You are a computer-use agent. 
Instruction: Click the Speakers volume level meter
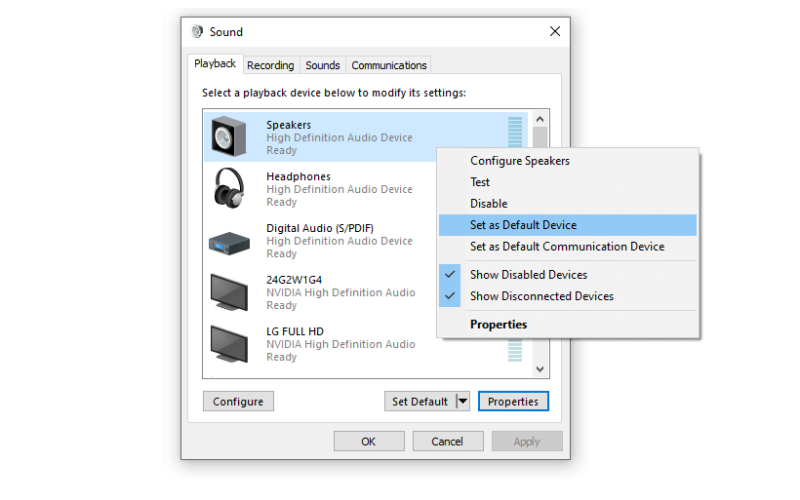515,132
